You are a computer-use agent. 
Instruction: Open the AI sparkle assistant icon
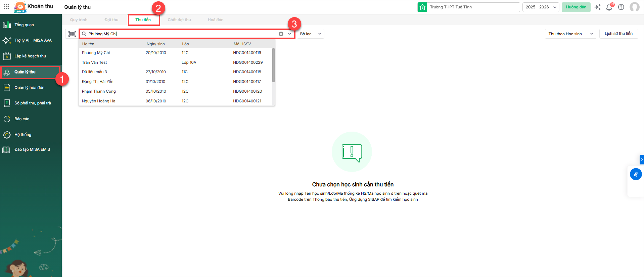click(x=598, y=7)
